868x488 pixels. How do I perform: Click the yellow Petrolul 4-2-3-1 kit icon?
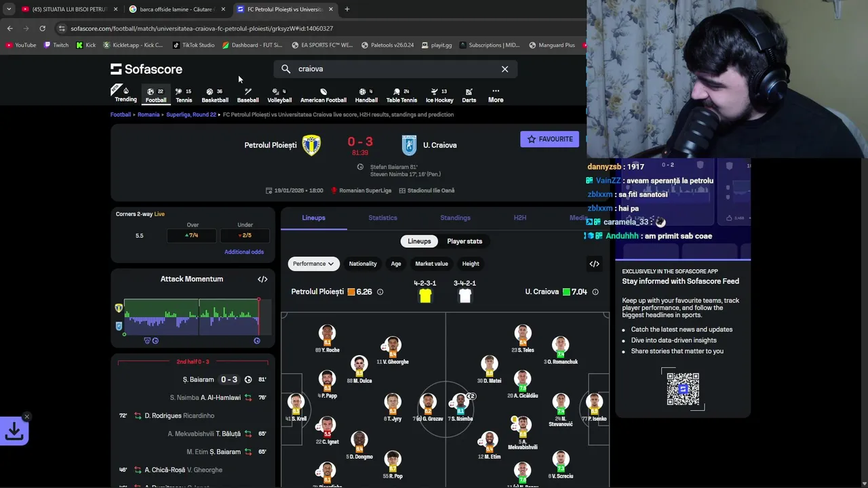[425, 296]
